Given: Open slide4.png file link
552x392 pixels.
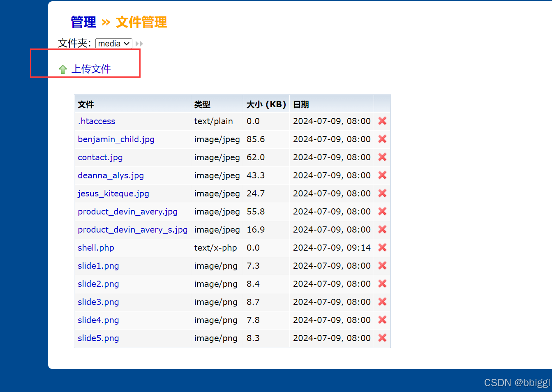Looking at the screenshot, I should tap(99, 320).
